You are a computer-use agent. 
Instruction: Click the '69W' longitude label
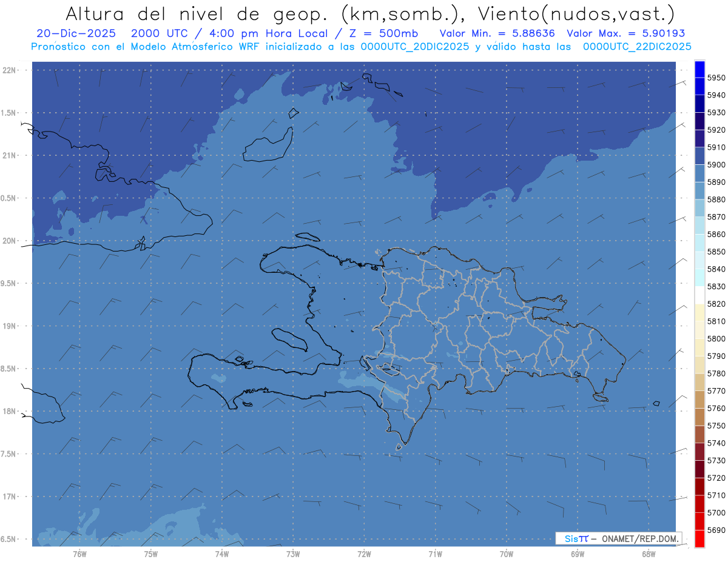578,554
